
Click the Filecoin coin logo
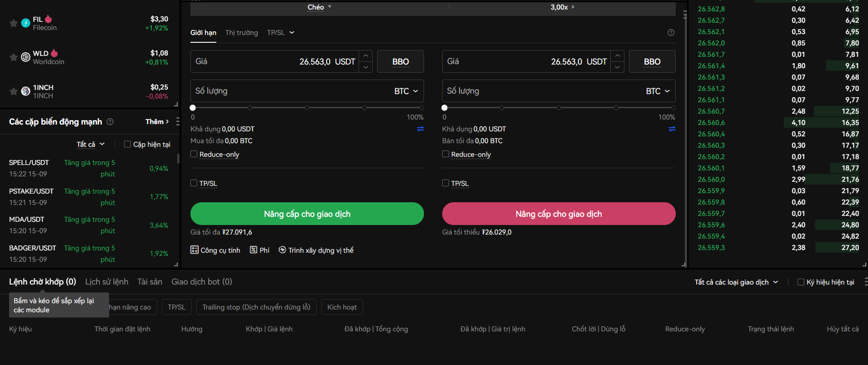point(26,23)
